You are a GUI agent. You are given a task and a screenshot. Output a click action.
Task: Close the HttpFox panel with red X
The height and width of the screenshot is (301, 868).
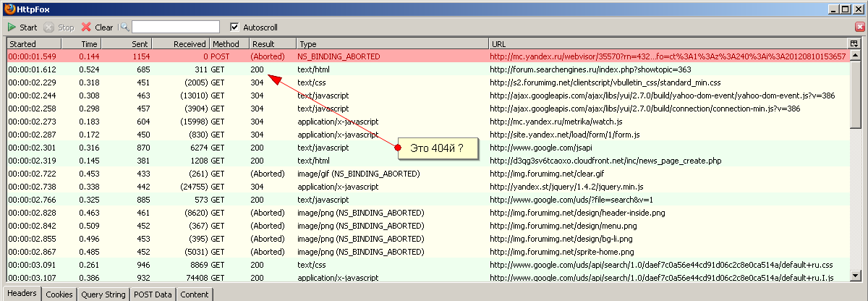(860, 26)
